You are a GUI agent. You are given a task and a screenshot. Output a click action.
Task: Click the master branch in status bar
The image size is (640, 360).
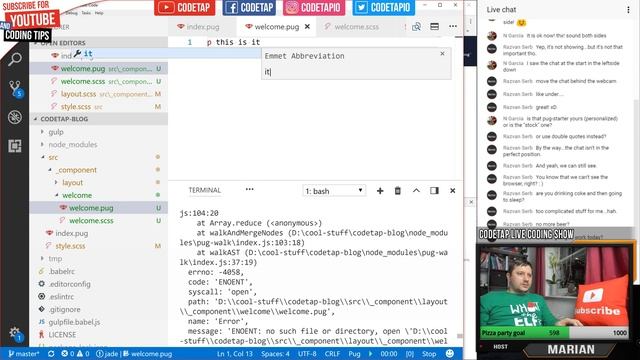[24, 354]
